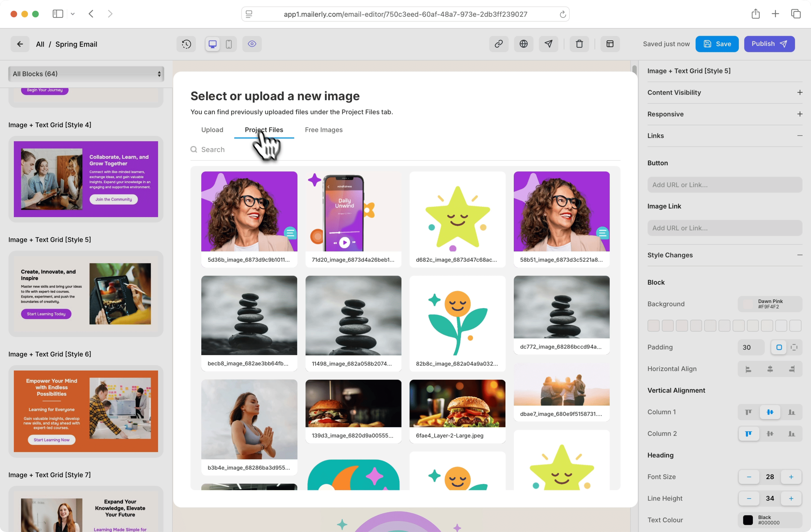Click the All breadcrumb link
The image size is (811, 532).
click(40, 44)
